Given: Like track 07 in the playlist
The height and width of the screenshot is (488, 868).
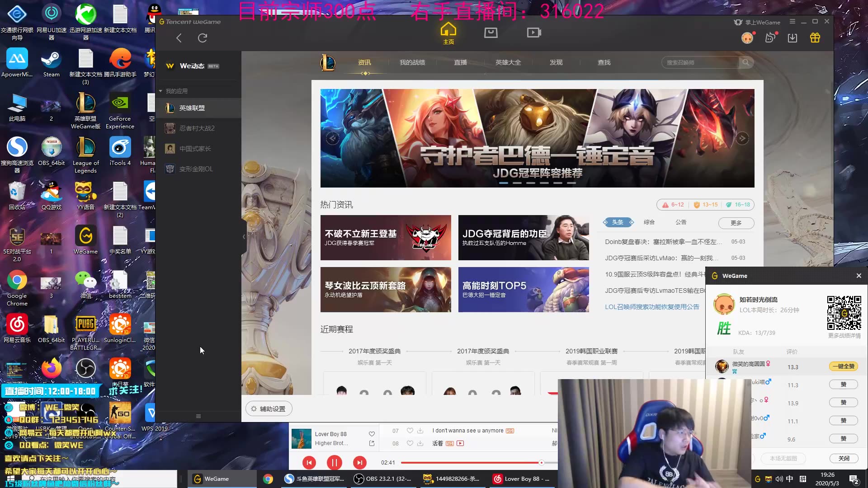Looking at the screenshot, I should (410, 431).
